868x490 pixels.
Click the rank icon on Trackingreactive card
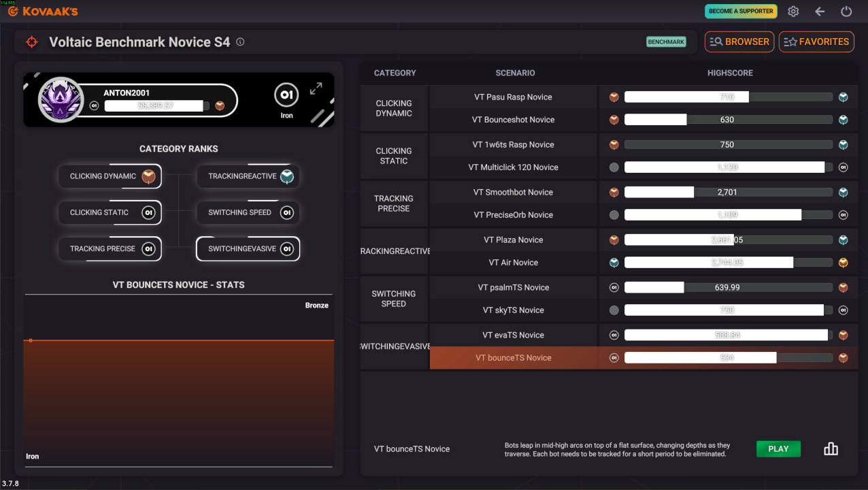coord(287,176)
